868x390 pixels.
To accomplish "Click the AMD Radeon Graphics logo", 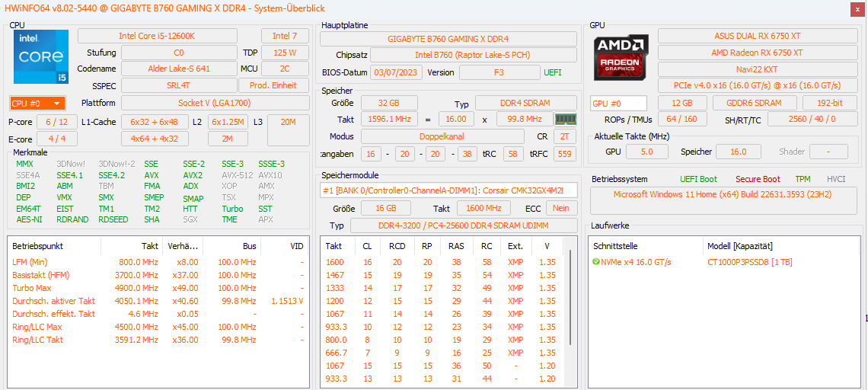I will pos(621,57).
